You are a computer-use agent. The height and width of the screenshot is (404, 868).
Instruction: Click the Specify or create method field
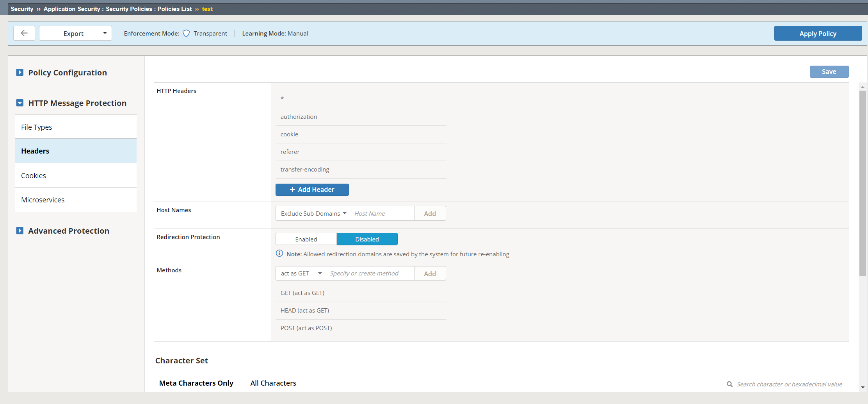tap(370, 273)
